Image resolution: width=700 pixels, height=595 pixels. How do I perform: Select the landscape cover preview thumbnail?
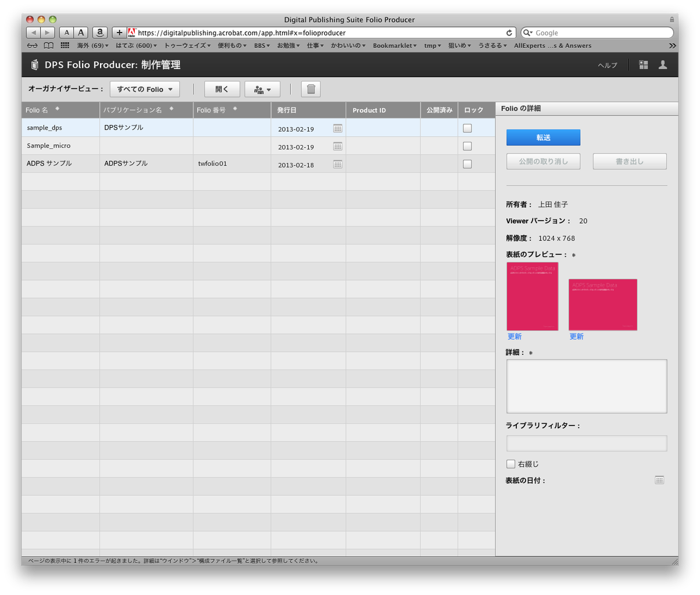coord(603,304)
